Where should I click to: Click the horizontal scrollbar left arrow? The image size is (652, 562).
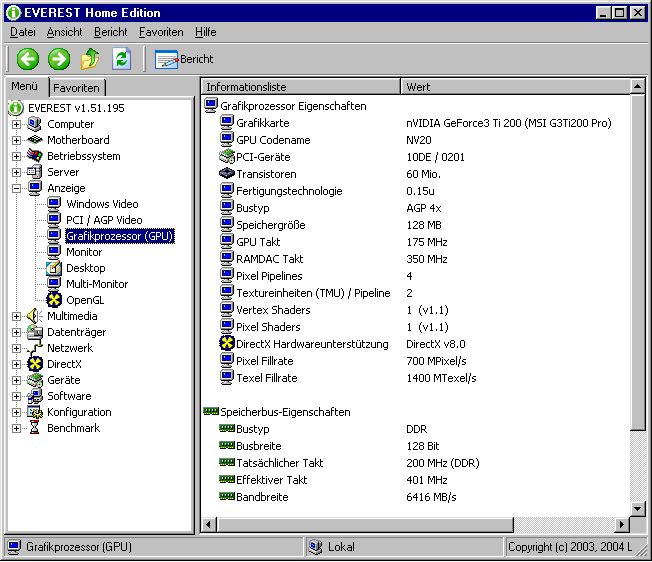point(209,525)
